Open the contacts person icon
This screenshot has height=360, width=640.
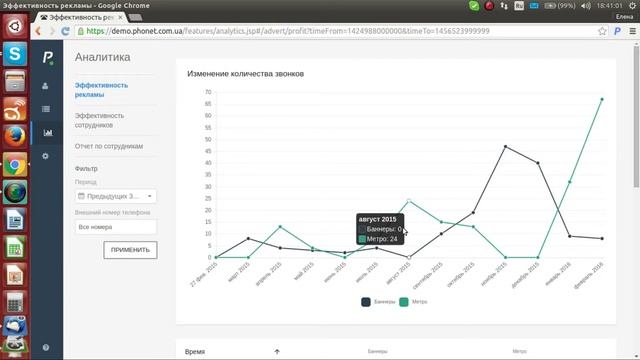pyautogui.click(x=45, y=86)
